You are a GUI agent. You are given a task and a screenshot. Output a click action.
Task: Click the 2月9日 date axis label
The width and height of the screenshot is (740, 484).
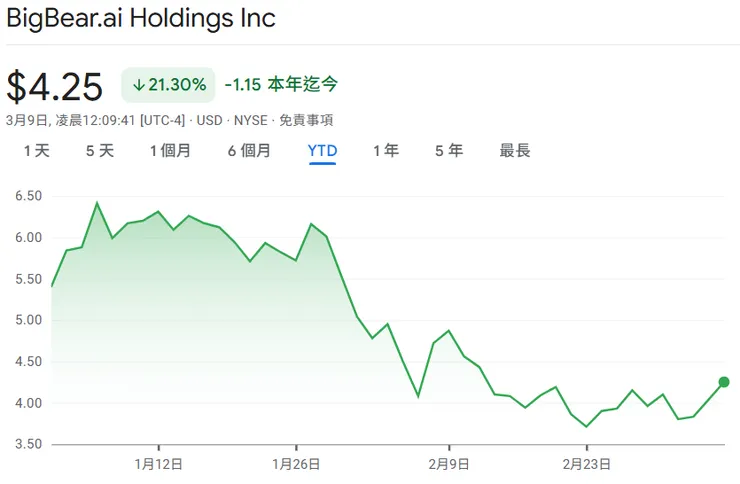click(x=448, y=464)
